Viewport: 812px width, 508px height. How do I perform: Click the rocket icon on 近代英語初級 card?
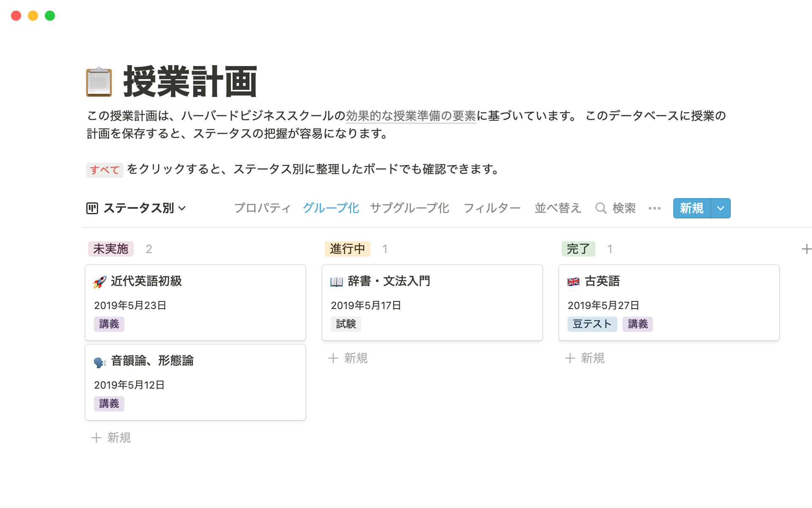point(100,282)
